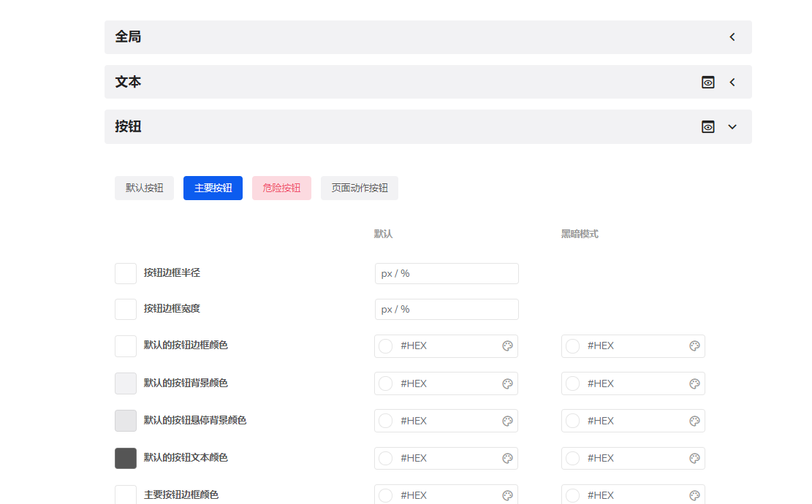Click the color picker for 默认的按钮悬停背景颜色
Screen dimensions: 812x504
pos(507,420)
